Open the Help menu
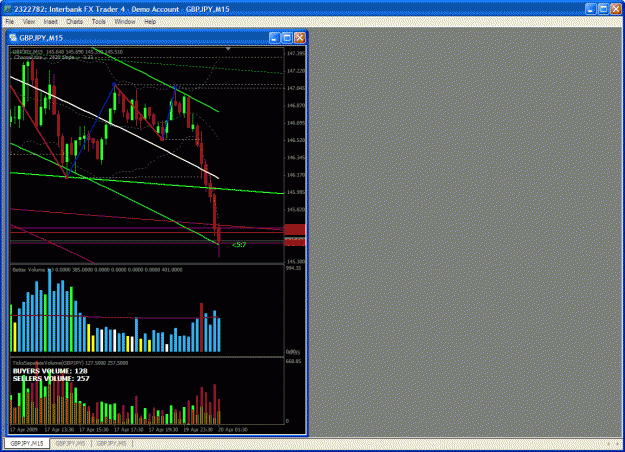The width and height of the screenshot is (625, 452). pos(150,22)
